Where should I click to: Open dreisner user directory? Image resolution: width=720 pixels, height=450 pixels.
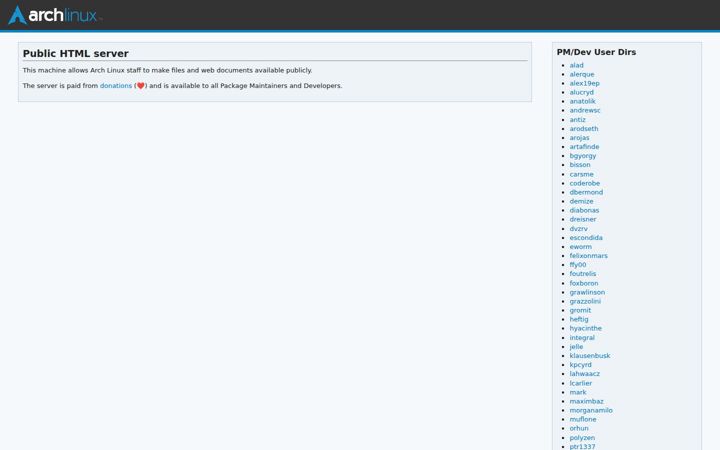pos(583,219)
